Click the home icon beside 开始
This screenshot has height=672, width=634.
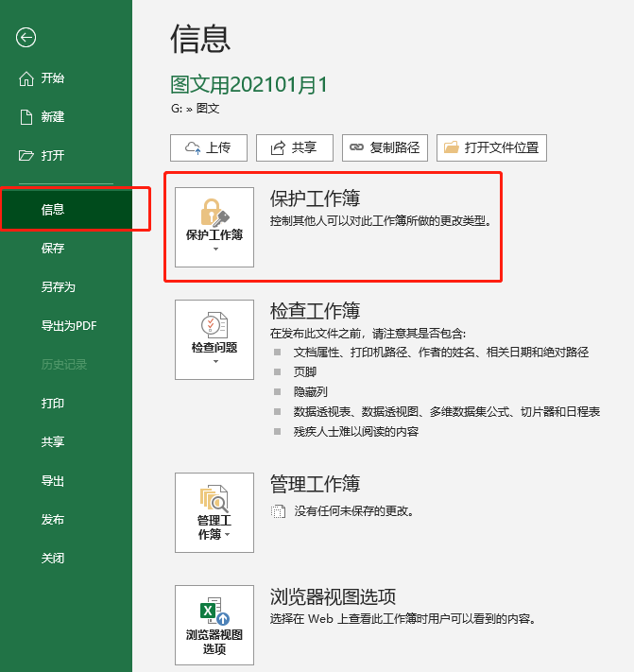(x=26, y=78)
